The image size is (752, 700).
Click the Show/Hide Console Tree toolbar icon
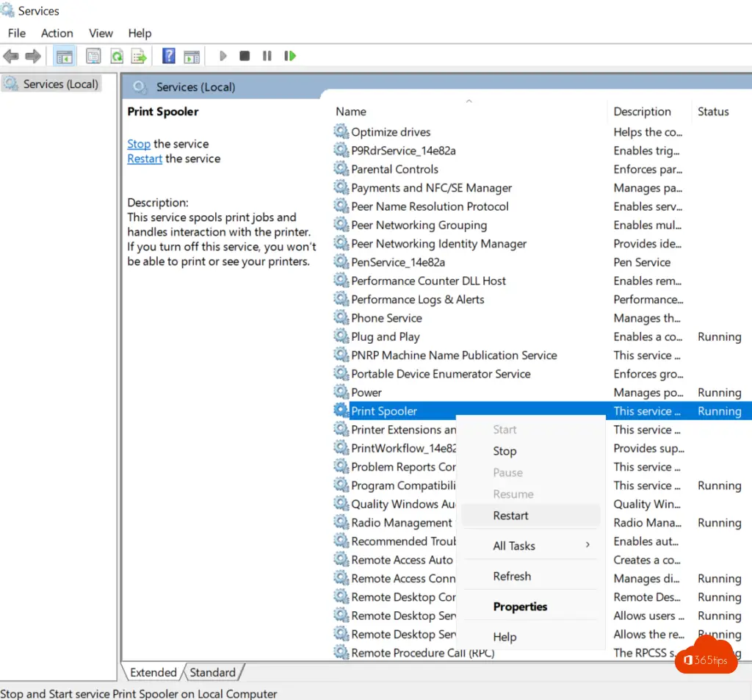coord(65,56)
